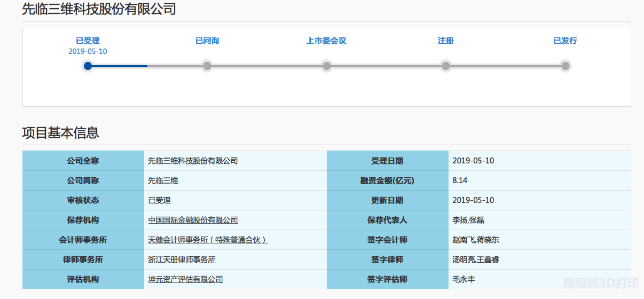
Task: Open the 天健会计师事务所 accounting firm link
Action: 208,240
